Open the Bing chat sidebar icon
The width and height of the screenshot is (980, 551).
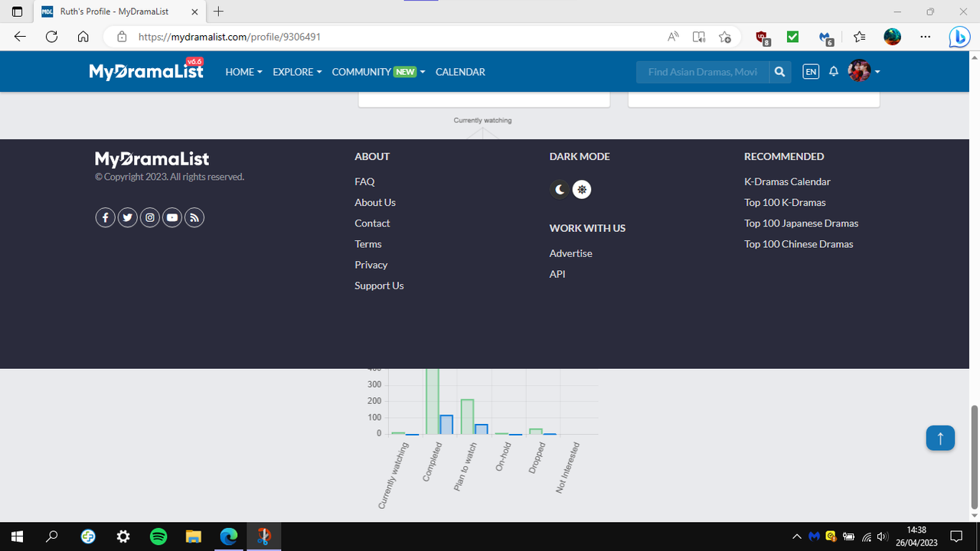[x=959, y=37]
